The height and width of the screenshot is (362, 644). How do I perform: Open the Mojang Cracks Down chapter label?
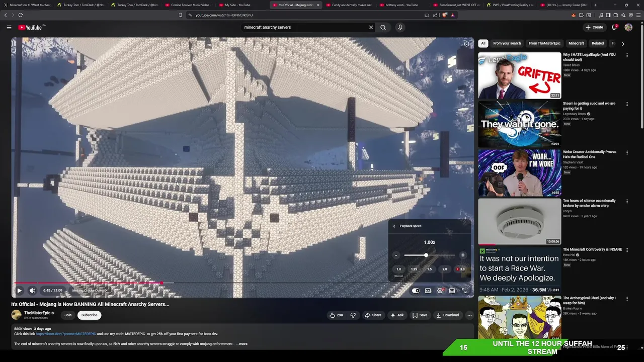89,290
